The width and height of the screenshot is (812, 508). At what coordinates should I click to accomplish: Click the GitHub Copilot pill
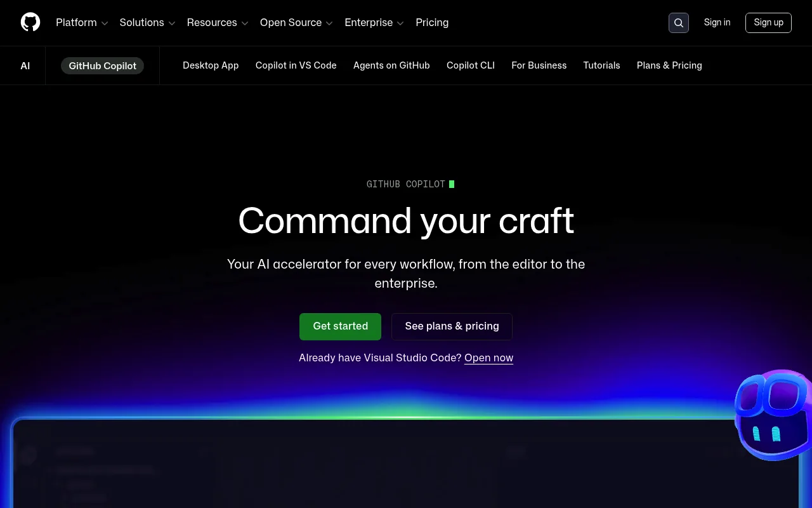coord(102,65)
